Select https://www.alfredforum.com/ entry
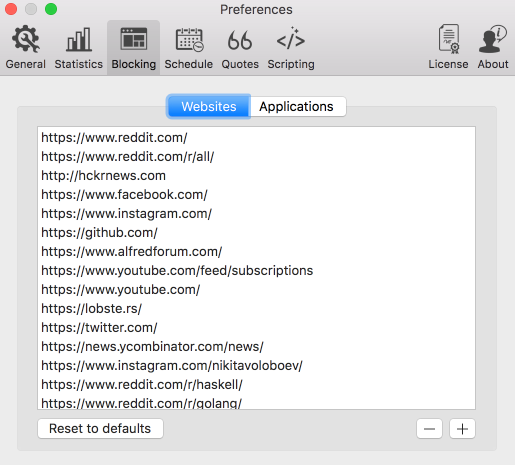Viewport: 515px width, 465px height. [x=256, y=251]
